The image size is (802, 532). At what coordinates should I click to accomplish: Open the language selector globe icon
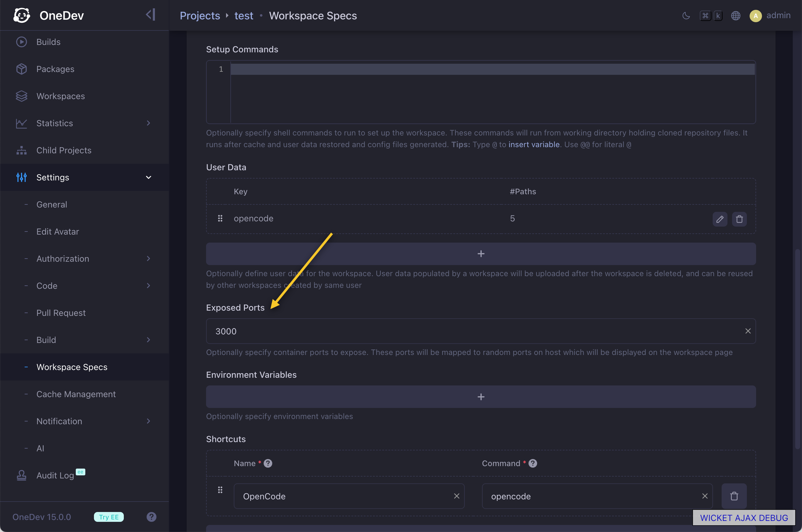click(x=735, y=16)
